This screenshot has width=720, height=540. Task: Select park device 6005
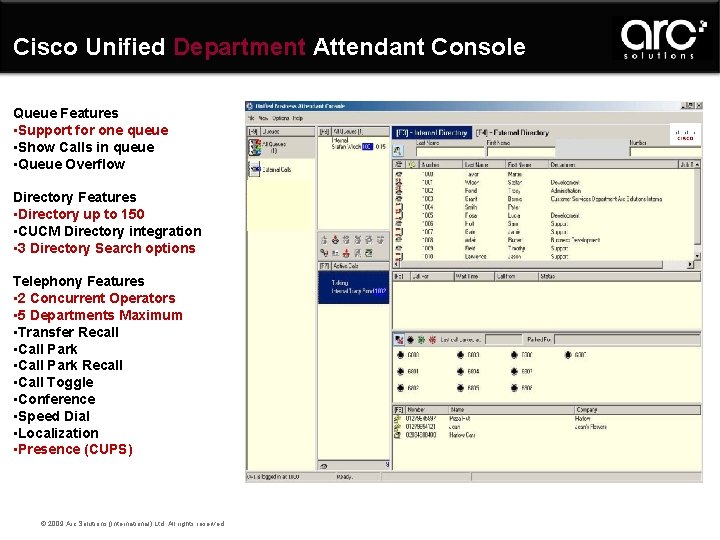point(468,388)
